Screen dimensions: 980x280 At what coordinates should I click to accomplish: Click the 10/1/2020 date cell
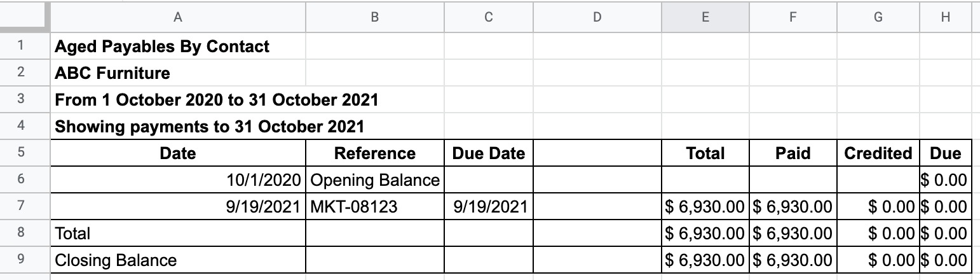178,180
